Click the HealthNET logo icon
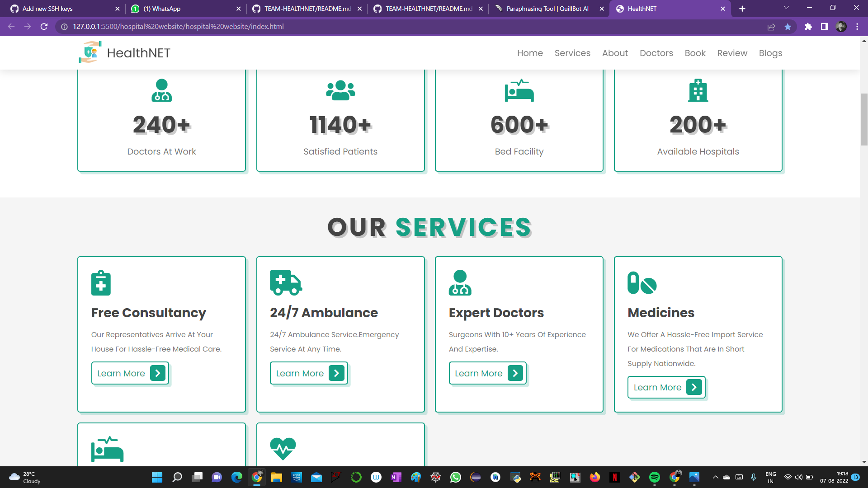868x488 pixels. point(90,52)
